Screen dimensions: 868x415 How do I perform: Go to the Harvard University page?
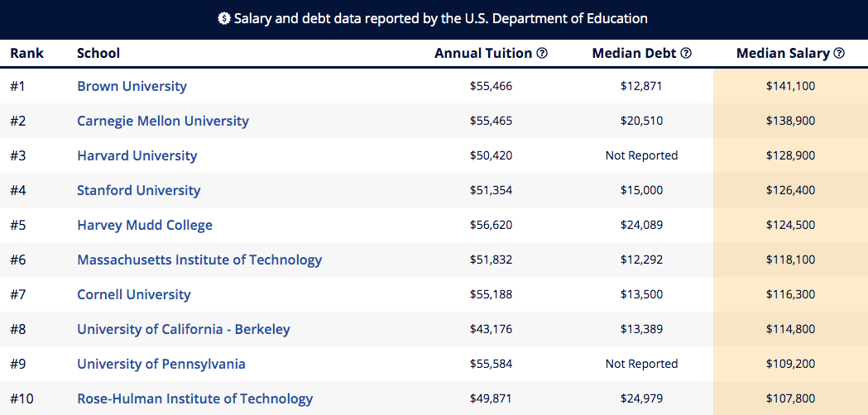point(137,155)
